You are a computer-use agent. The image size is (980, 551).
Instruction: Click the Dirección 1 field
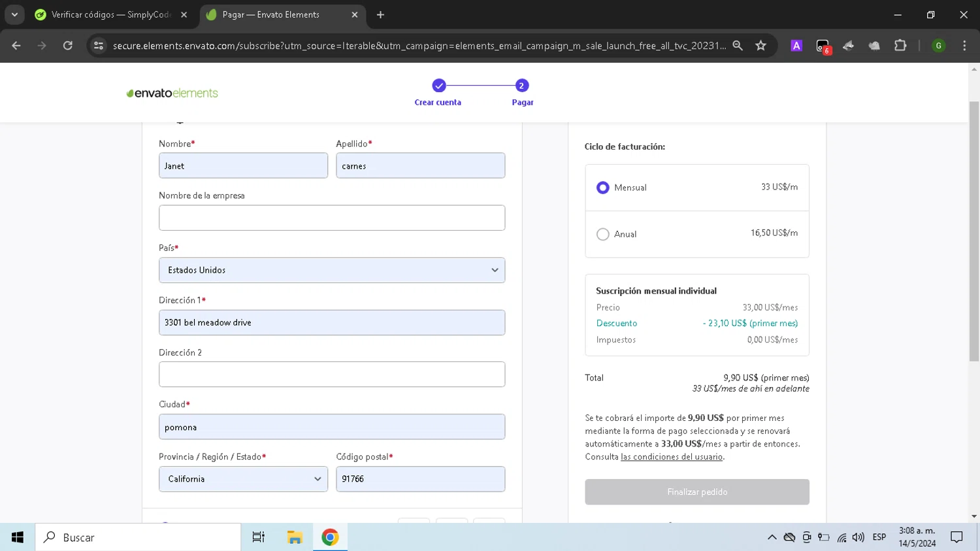point(332,322)
